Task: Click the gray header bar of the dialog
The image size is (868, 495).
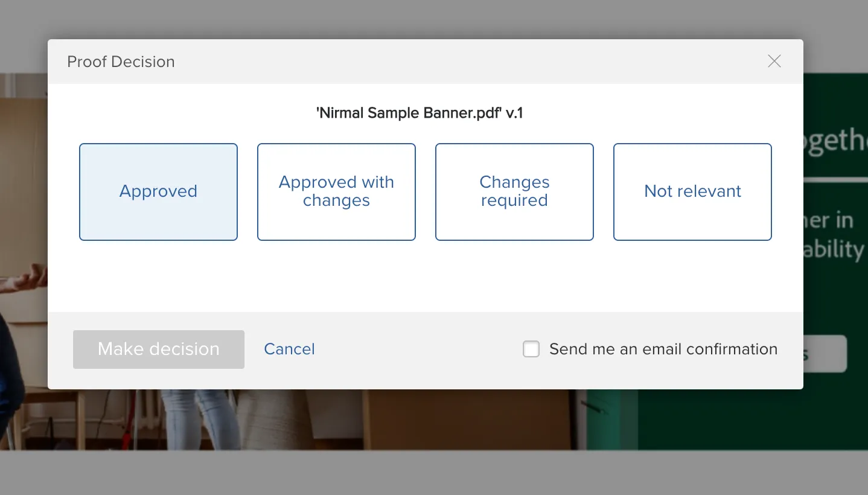Action: [x=426, y=62]
